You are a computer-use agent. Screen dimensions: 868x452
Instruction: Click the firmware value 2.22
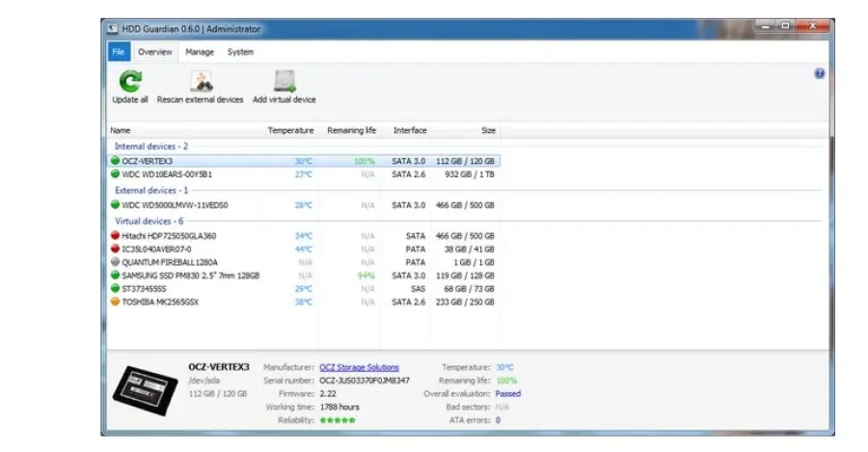pos(328,394)
